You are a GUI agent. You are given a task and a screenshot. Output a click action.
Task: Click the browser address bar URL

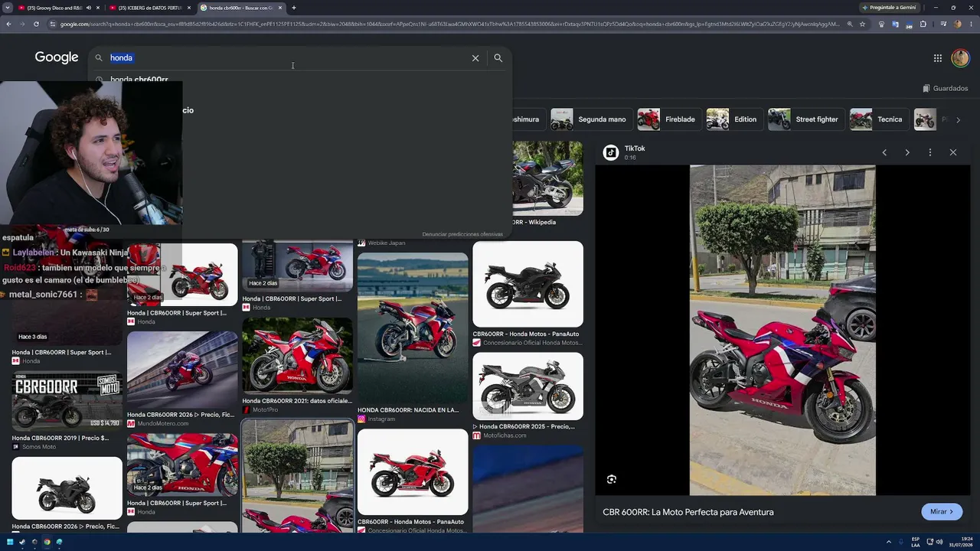coord(449,24)
